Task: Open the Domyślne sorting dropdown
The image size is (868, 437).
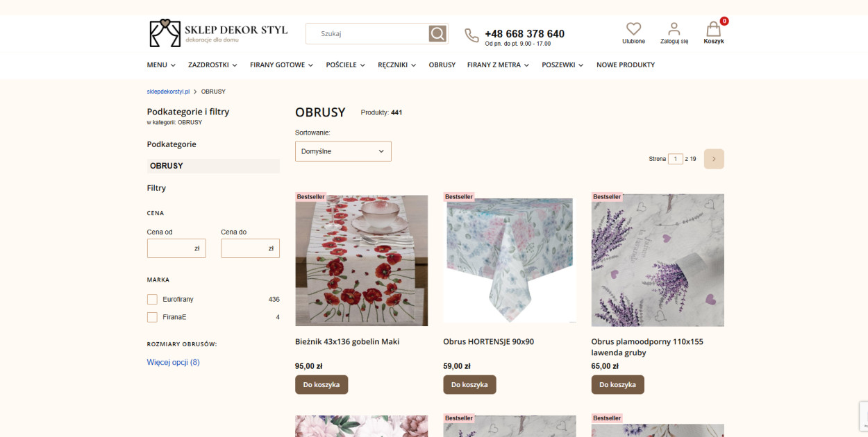Action: click(x=343, y=151)
